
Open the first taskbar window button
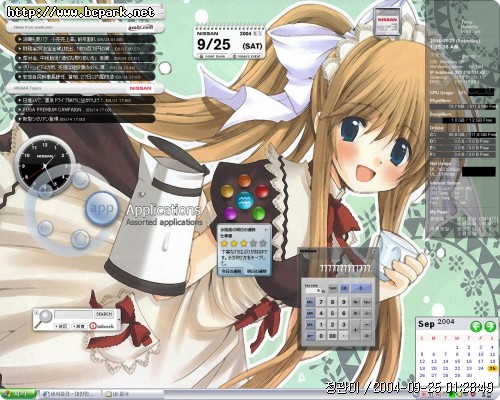70,394
